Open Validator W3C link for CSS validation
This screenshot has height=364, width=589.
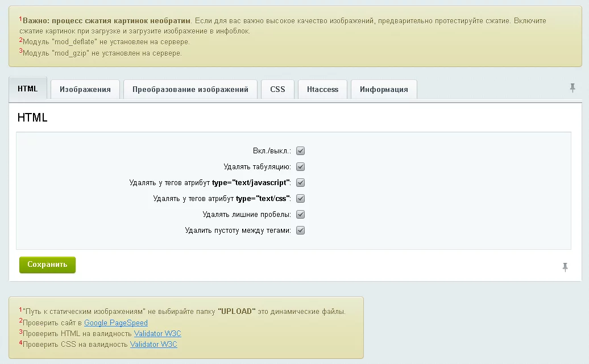pyautogui.click(x=154, y=344)
